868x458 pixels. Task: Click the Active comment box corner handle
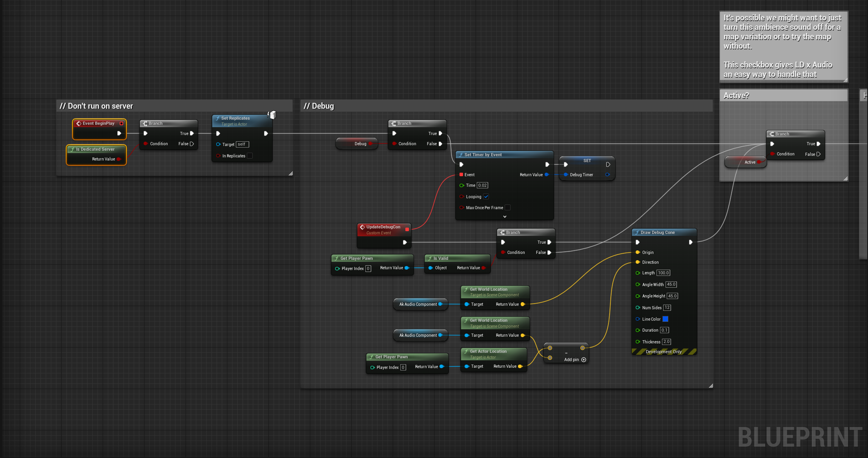point(845,179)
